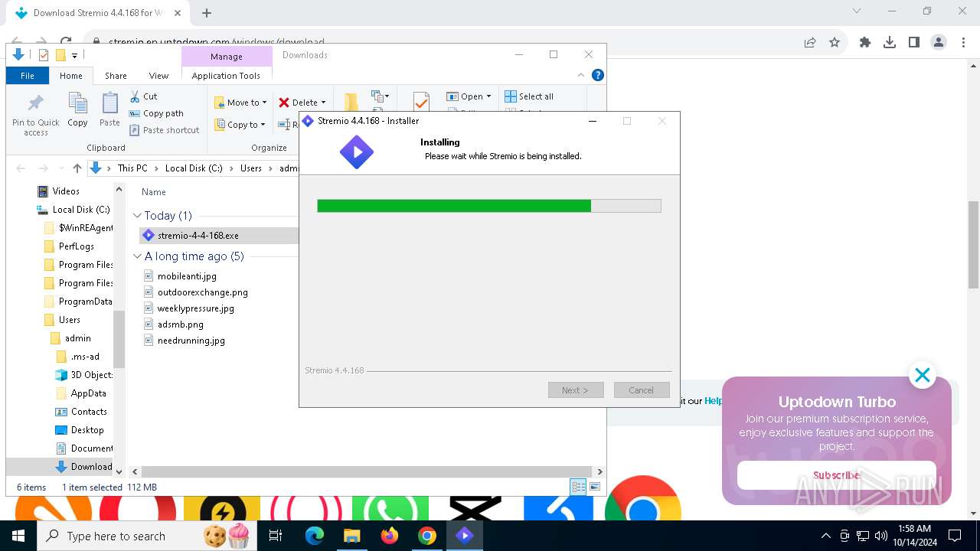Viewport: 980px width, 551px height.
Task: Collapse the Explorer ribbon chevron
Action: point(581,75)
